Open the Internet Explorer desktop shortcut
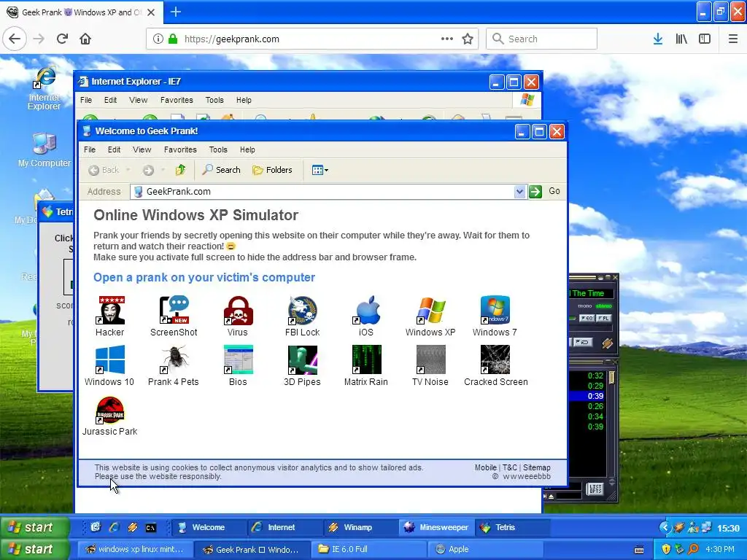This screenshot has width=747, height=560. pyautogui.click(x=44, y=89)
